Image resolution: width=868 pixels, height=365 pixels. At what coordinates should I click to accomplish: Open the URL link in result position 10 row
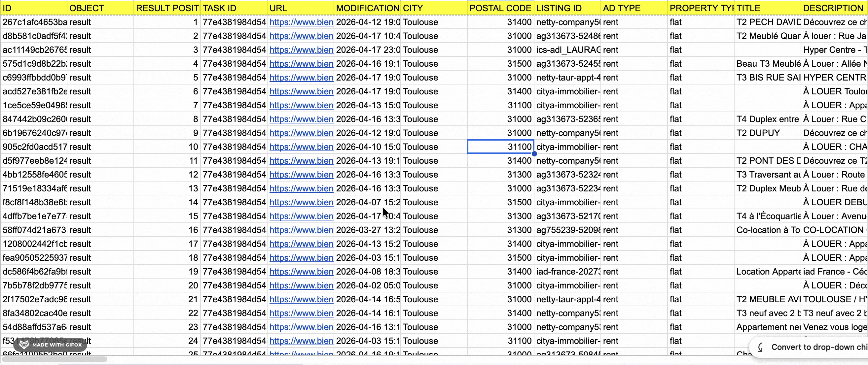(301, 147)
